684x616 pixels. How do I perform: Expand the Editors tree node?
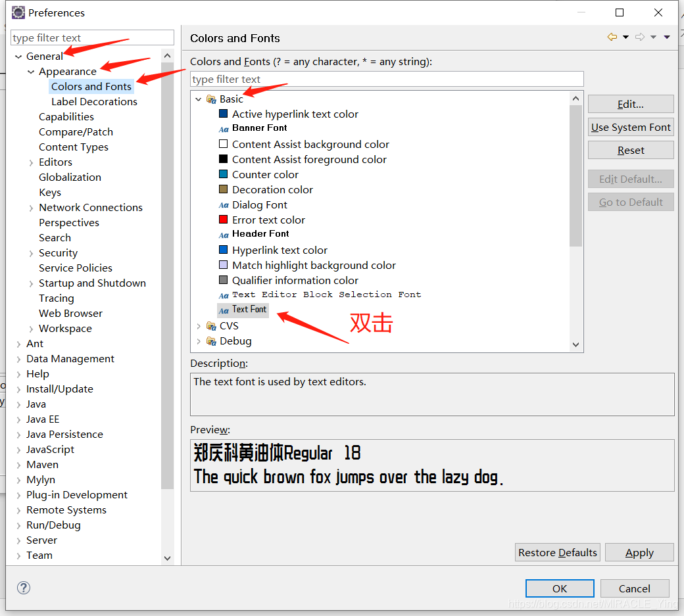[x=31, y=162]
